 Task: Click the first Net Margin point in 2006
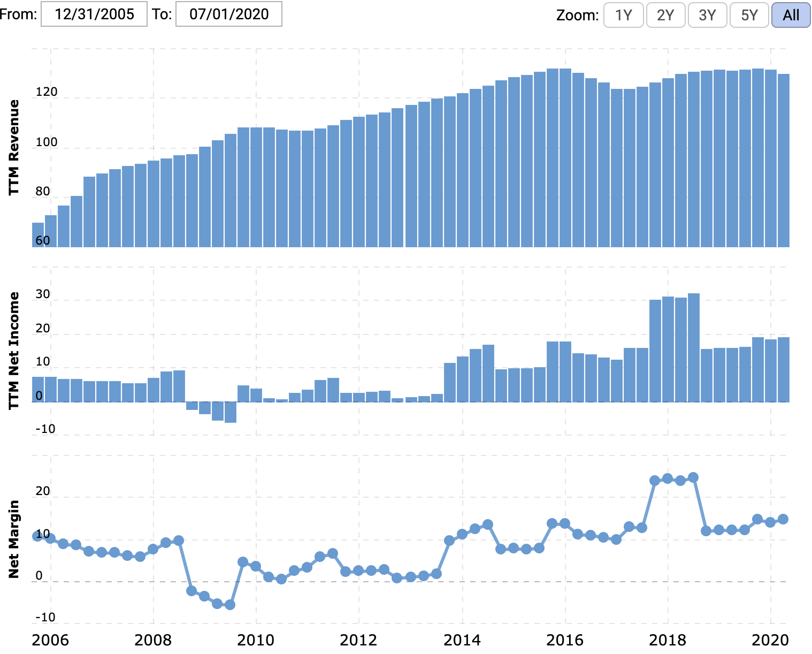[x=37, y=536]
